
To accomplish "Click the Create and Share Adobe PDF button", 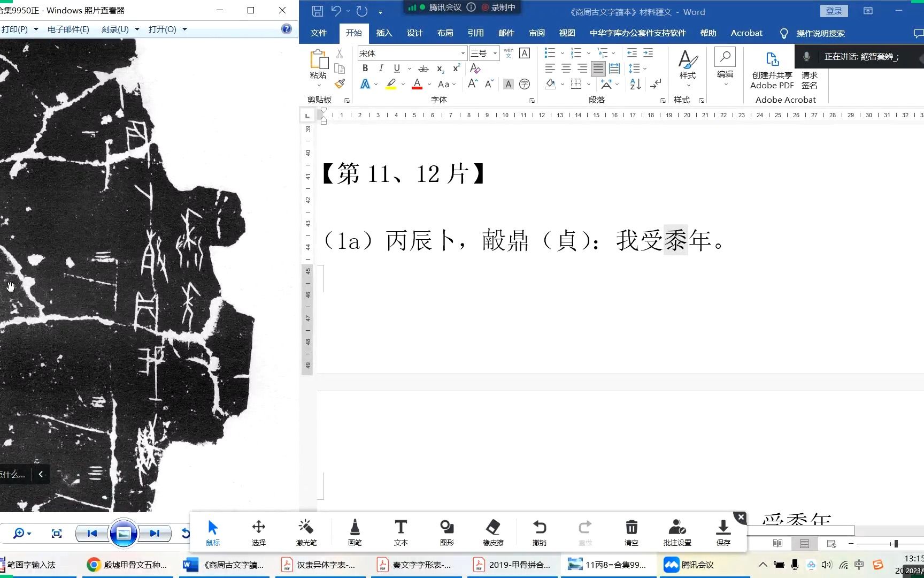I will pos(772,70).
